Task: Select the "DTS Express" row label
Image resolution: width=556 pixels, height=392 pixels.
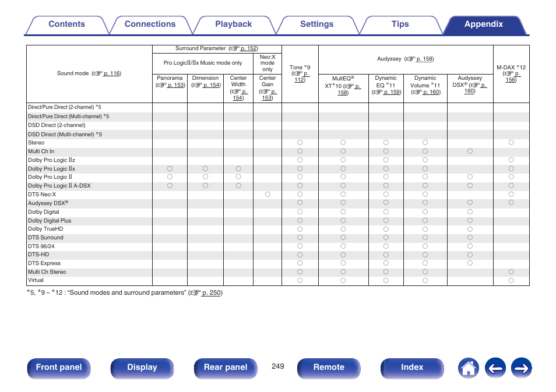Action: pyautogui.click(x=44, y=263)
